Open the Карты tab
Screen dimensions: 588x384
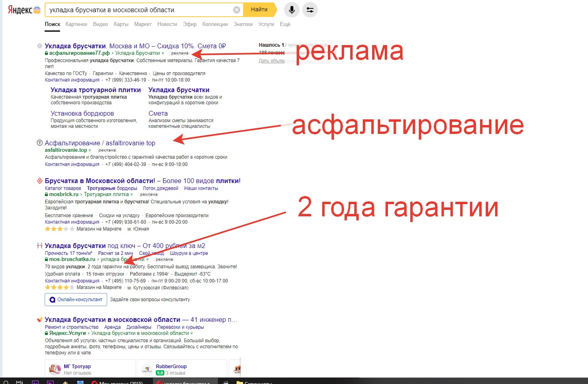(x=121, y=24)
